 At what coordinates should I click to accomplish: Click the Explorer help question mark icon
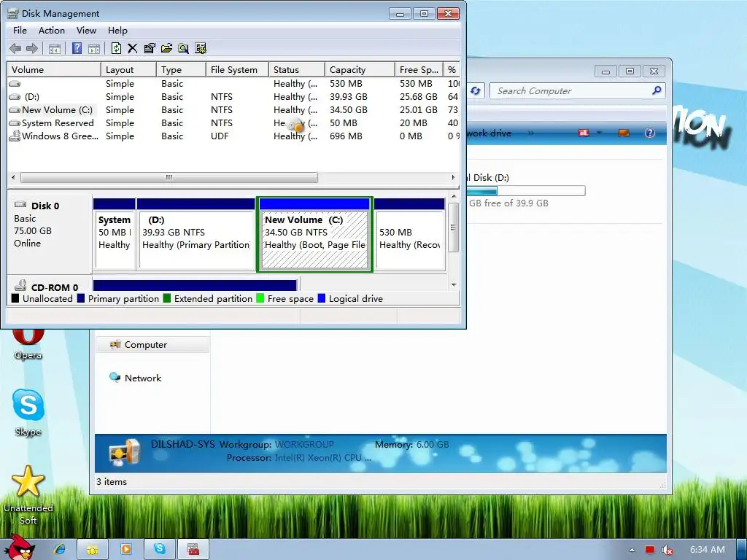coord(650,133)
